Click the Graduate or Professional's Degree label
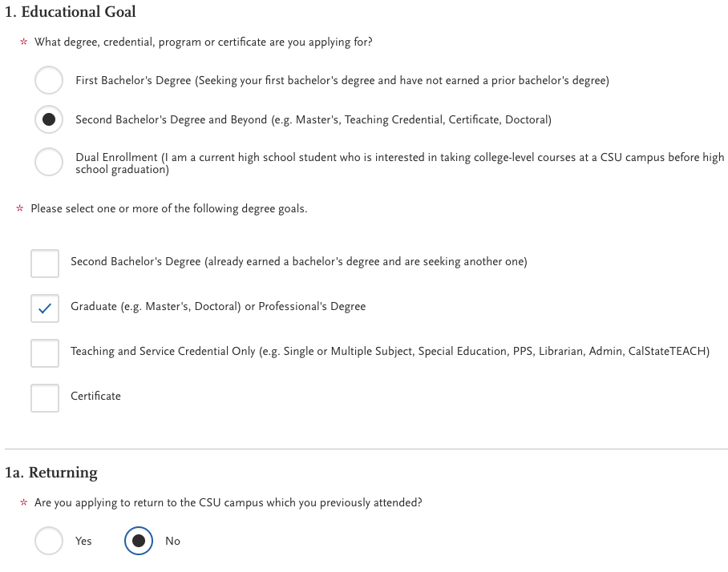728x572 pixels. (218, 307)
